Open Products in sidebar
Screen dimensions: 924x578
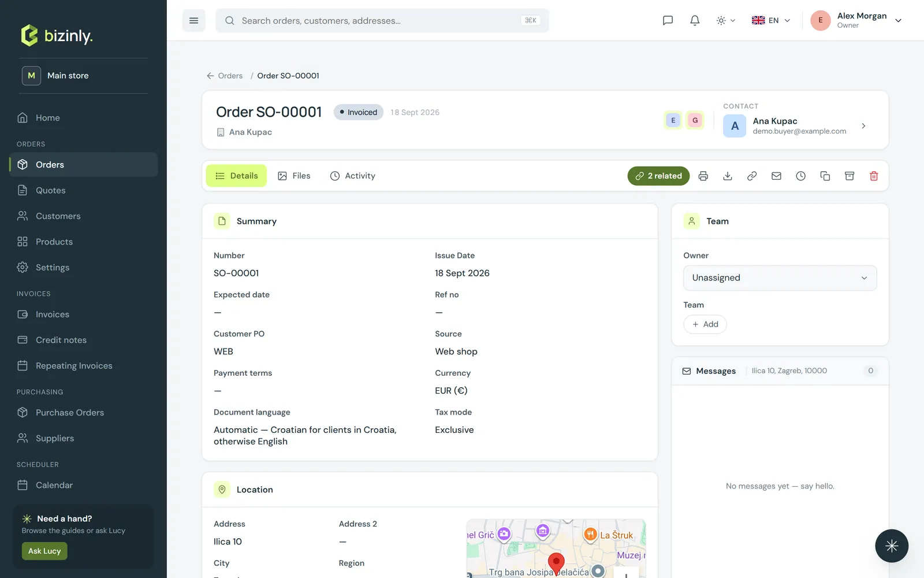pyautogui.click(x=83, y=242)
